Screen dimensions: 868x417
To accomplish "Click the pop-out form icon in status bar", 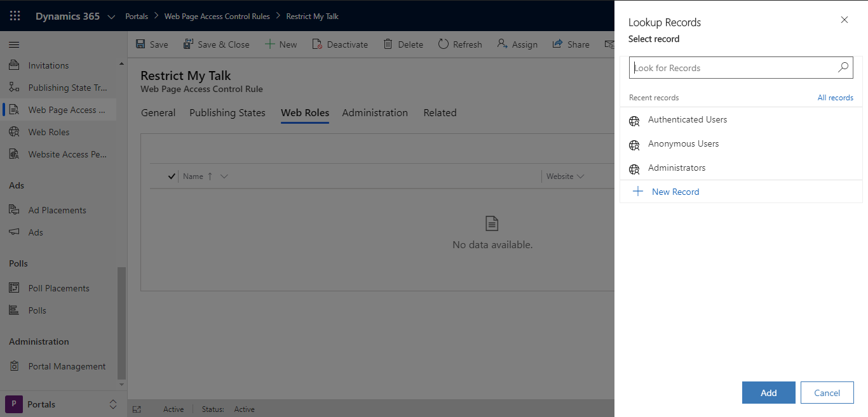I will [137, 409].
